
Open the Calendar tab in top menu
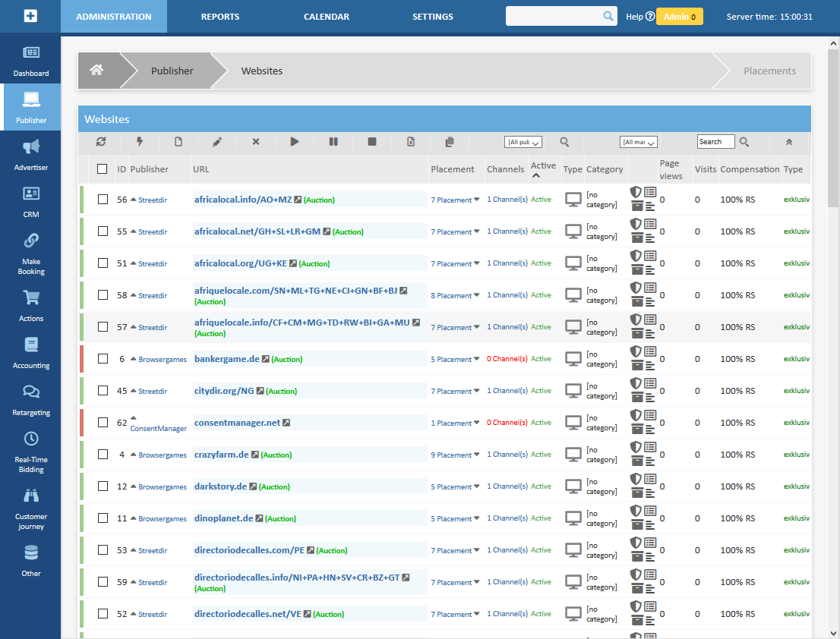[327, 17]
